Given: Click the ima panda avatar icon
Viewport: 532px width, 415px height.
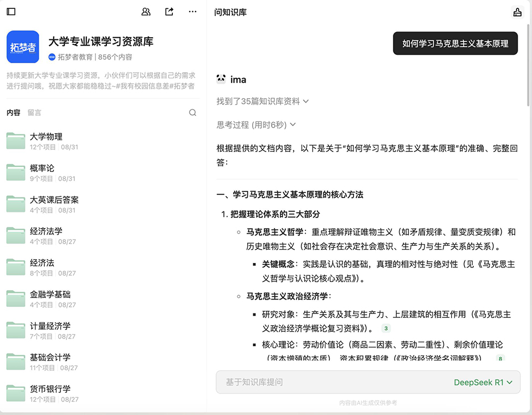Looking at the screenshot, I should (221, 79).
